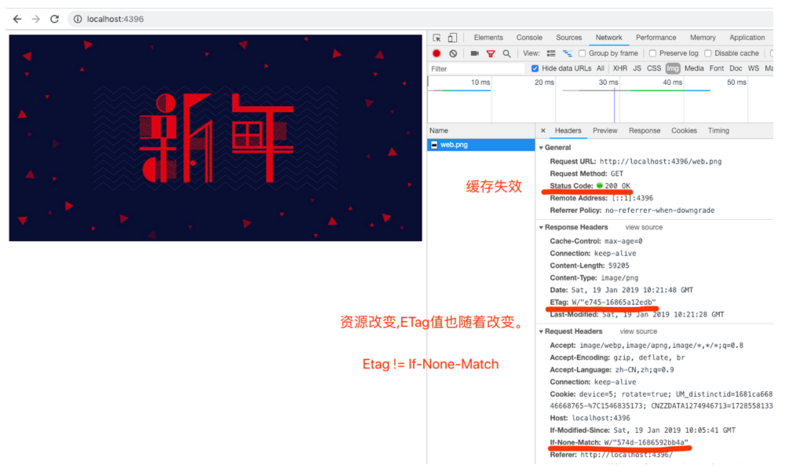Switch to the Response detail tab
This screenshot has height=476, width=800.
644,131
